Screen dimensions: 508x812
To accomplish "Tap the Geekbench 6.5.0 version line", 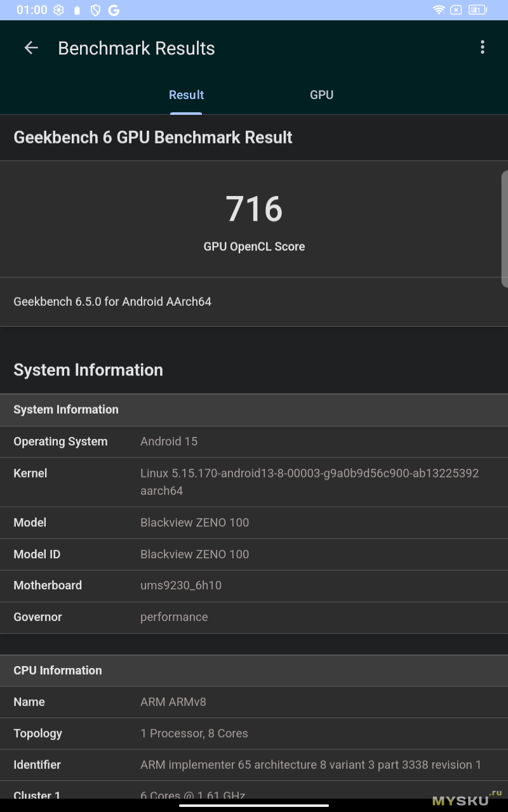I will pyautogui.click(x=112, y=302).
